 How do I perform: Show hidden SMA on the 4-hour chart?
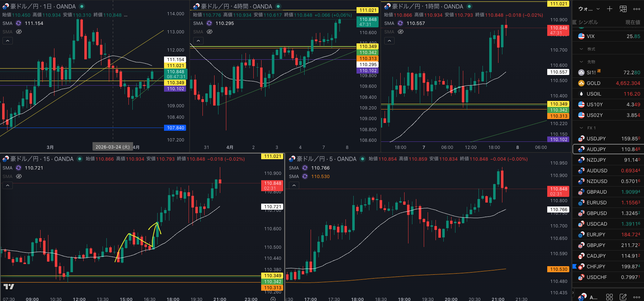[x=210, y=32]
